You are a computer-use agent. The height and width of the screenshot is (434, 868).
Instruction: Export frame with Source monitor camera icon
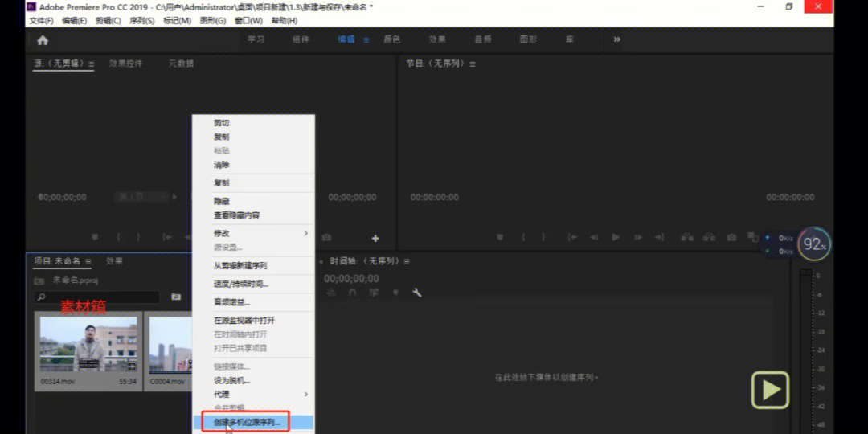point(326,237)
